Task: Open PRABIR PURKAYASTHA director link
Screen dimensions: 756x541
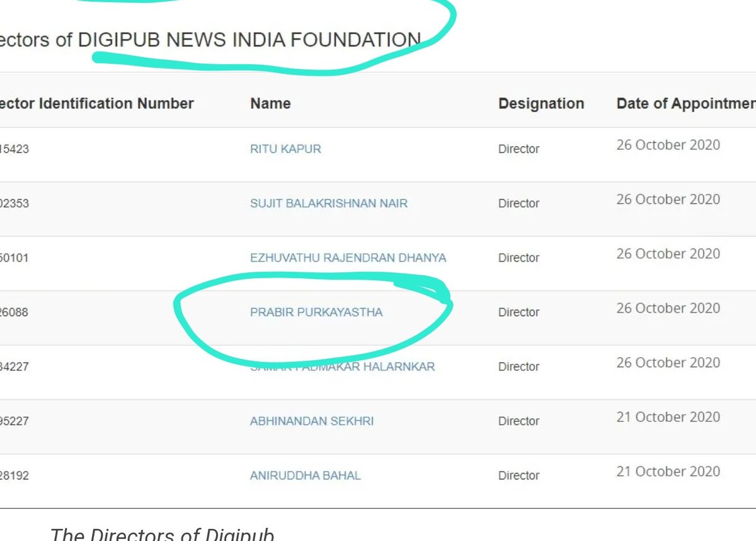Action: [316, 312]
